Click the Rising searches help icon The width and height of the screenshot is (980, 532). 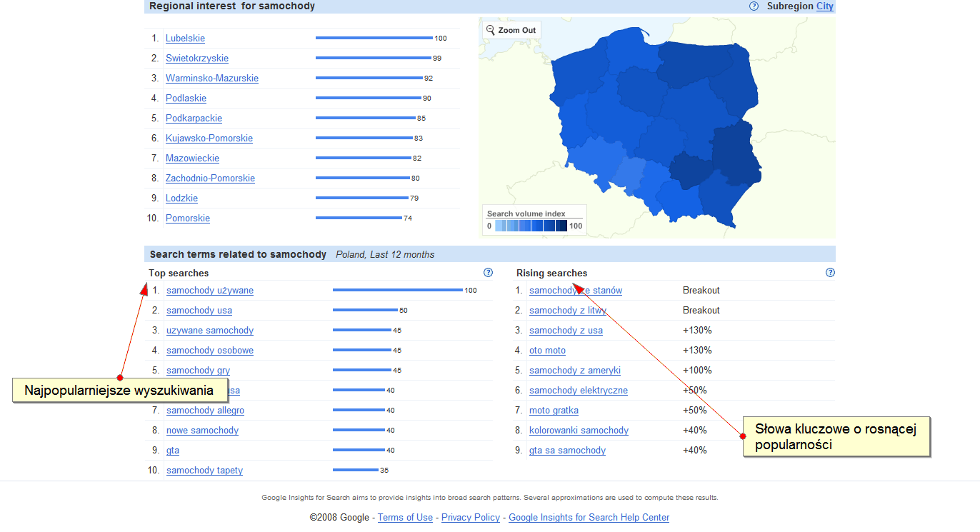830,273
